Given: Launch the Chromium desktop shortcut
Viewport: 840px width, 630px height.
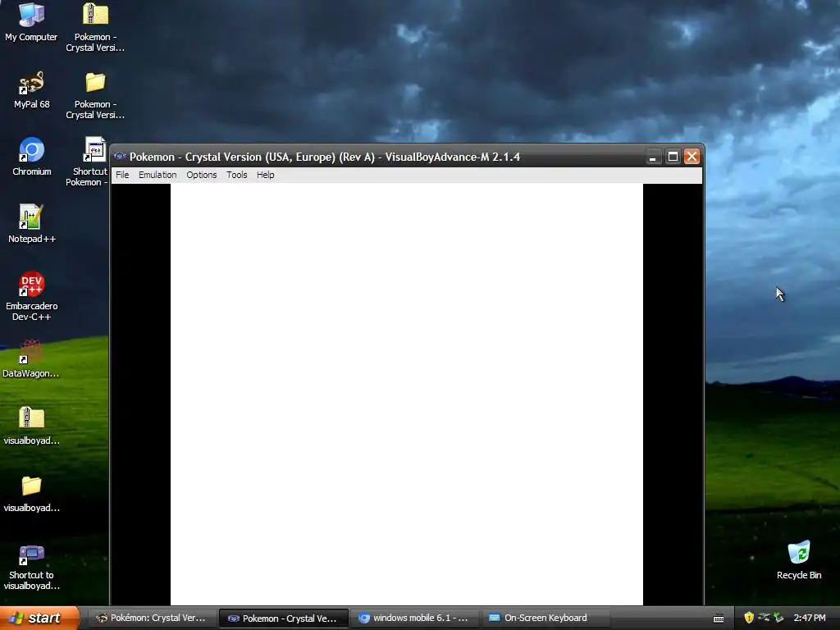Looking at the screenshot, I should click(32, 157).
